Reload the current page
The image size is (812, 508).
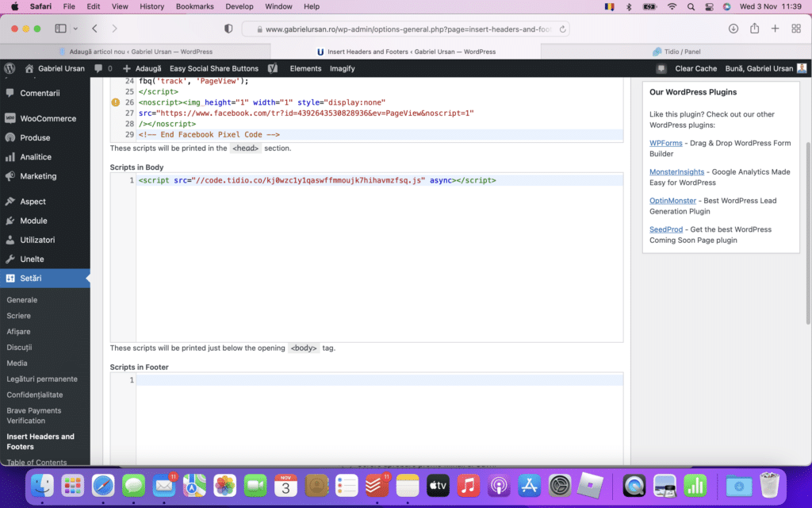[562, 29]
